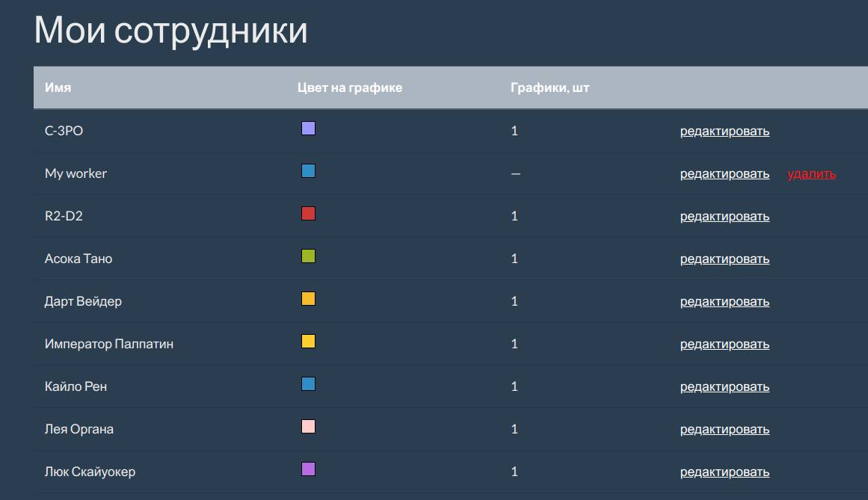868x500 pixels.
Task: Click the schedule count 1 for R2-D2
Action: pyautogui.click(x=514, y=216)
